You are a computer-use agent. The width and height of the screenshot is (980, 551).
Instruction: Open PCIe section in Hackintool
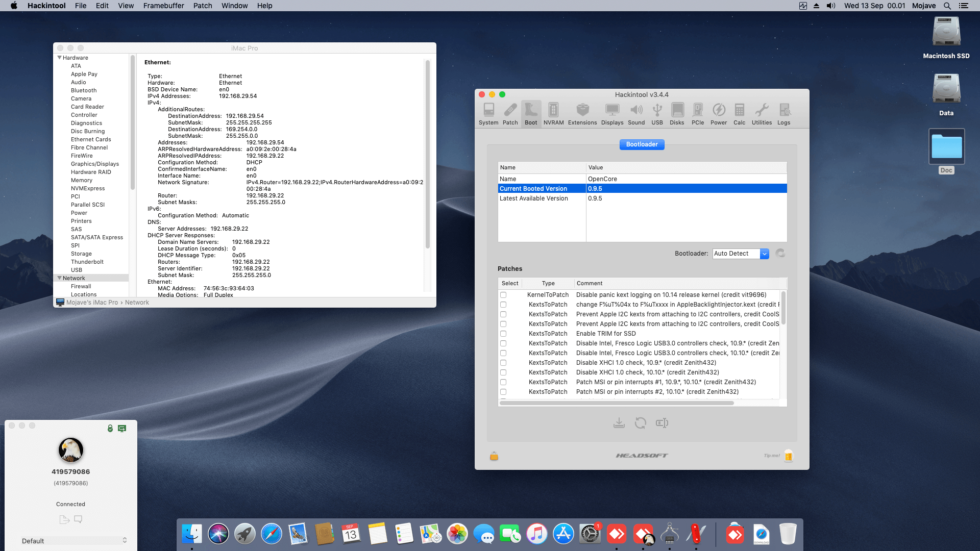[698, 114]
